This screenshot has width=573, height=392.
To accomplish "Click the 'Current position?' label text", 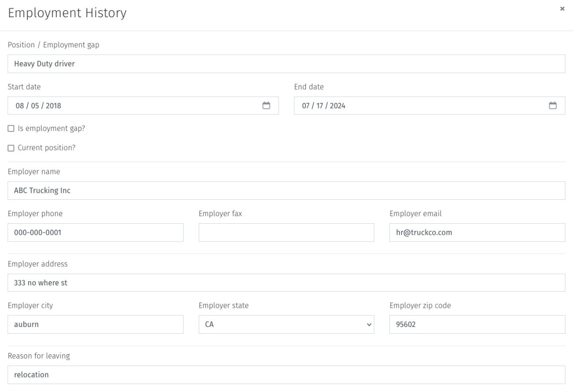I will pyautogui.click(x=46, y=148).
